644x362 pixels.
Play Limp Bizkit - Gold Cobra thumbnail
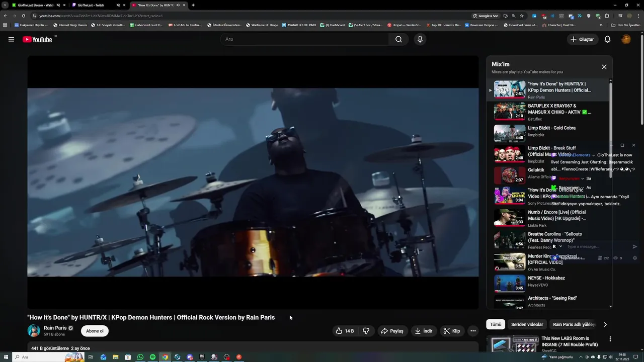[509, 133]
